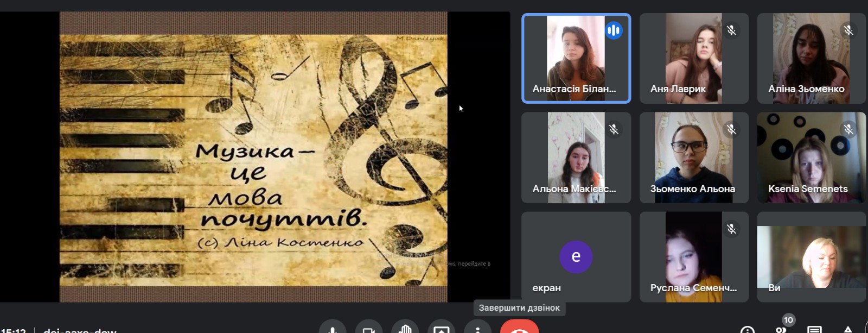Click the shared music presentation slide

coord(253,156)
